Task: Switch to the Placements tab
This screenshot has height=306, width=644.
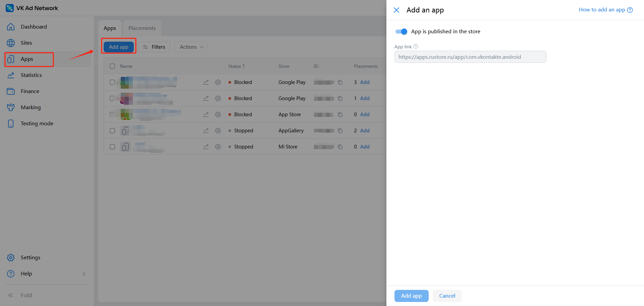Action: point(142,28)
